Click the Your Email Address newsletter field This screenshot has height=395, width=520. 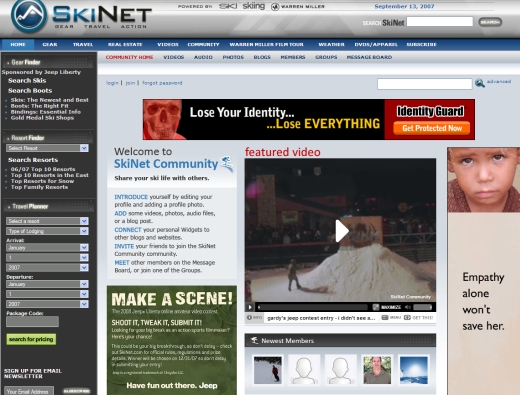click(29, 391)
